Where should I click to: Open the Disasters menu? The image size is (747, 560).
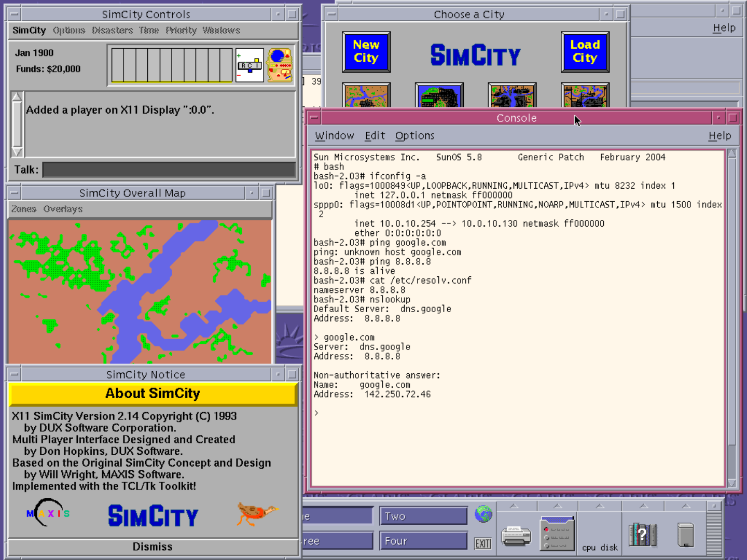[113, 30]
